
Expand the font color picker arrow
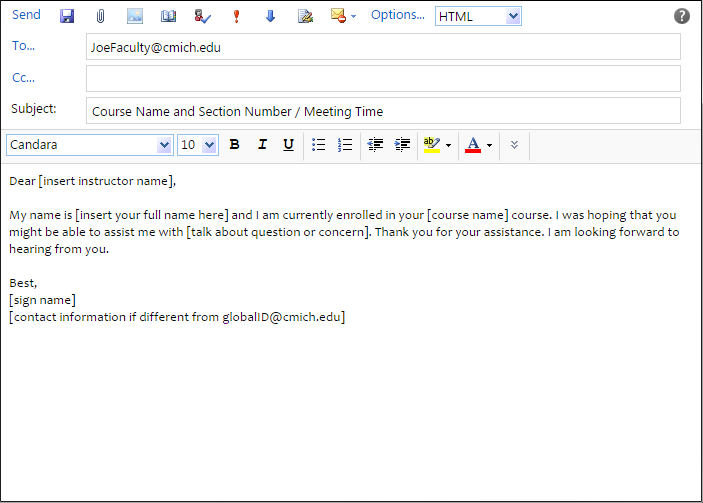click(x=489, y=145)
